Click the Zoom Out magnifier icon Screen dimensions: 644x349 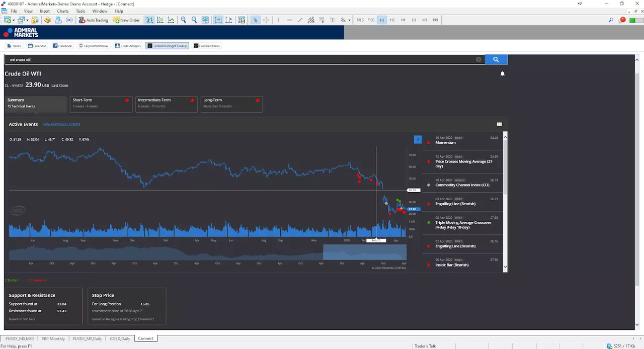click(x=194, y=20)
